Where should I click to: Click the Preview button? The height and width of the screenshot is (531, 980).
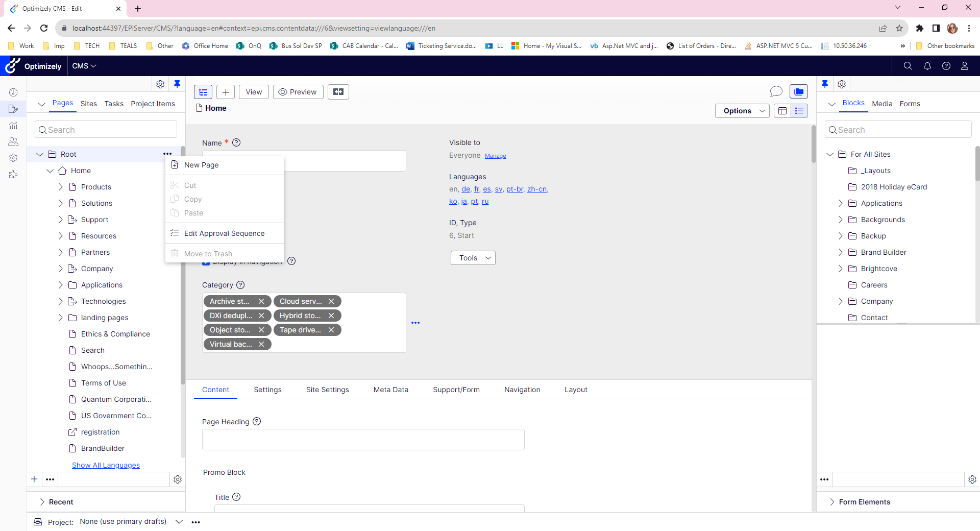click(x=298, y=92)
